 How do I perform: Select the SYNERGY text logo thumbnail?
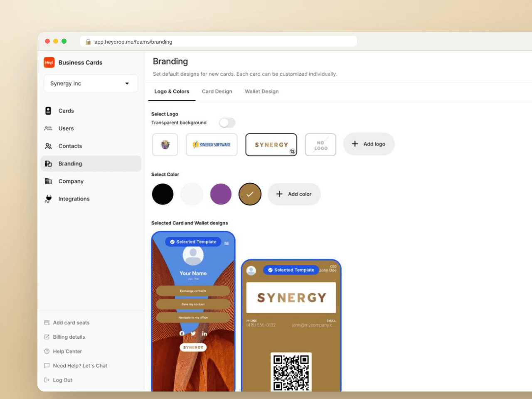pos(271,145)
